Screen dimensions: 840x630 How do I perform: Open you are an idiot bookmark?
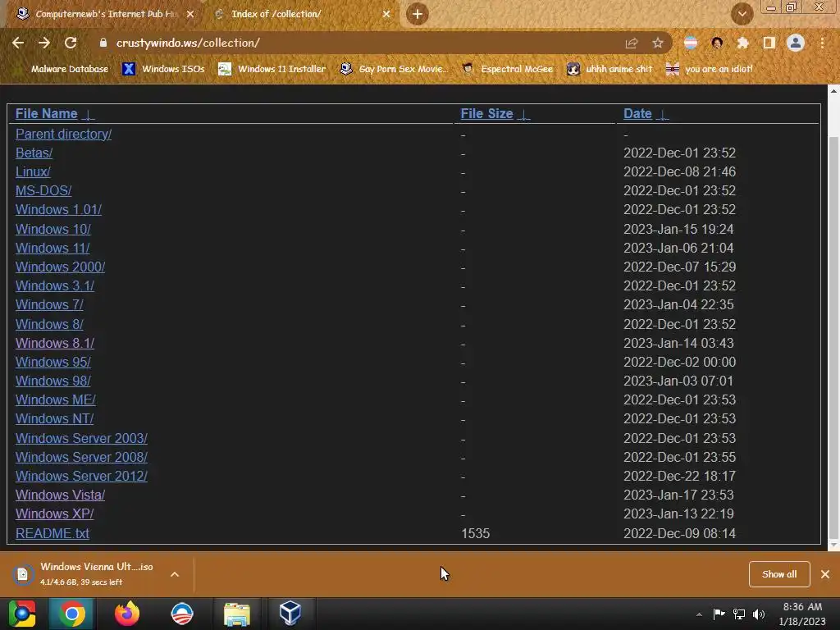tap(710, 69)
